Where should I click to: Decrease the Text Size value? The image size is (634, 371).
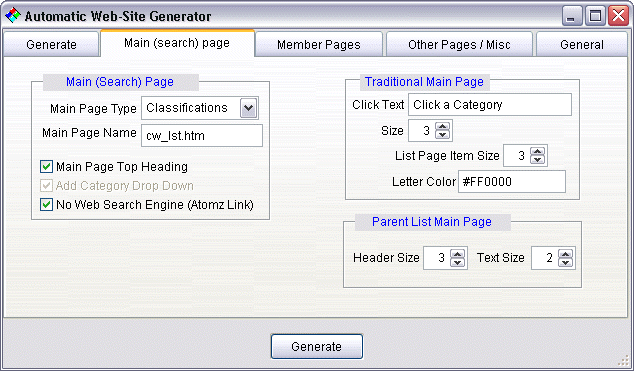(566, 262)
